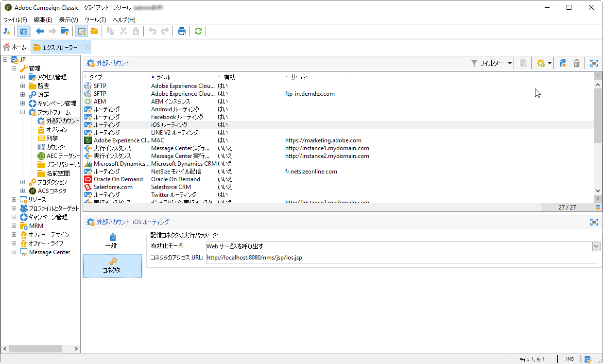Click the blue back arrow
Screen dimensions: 603x364
40,31
